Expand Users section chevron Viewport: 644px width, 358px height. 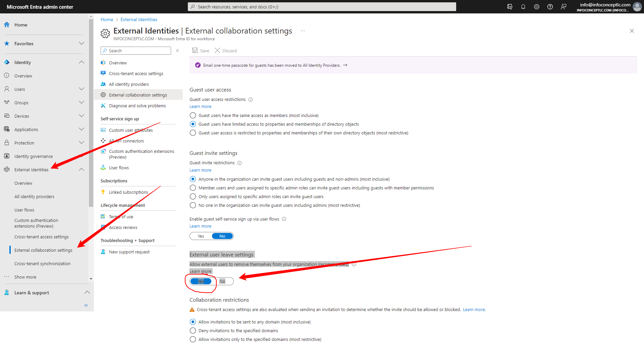click(82, 89)
